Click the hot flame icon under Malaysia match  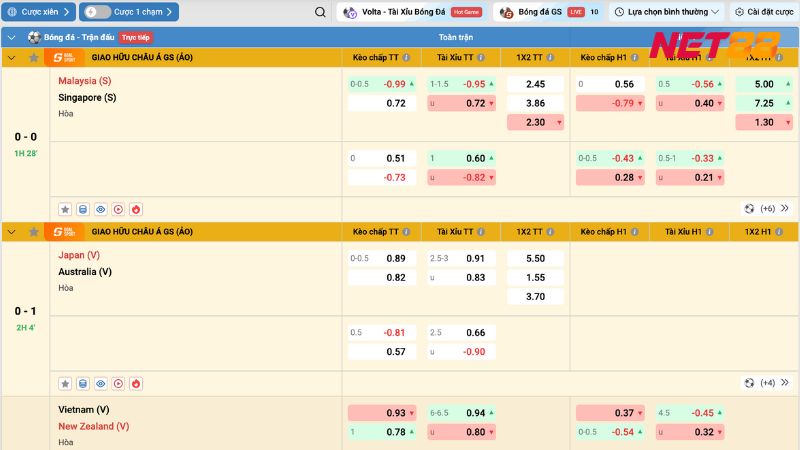point(136,209)
